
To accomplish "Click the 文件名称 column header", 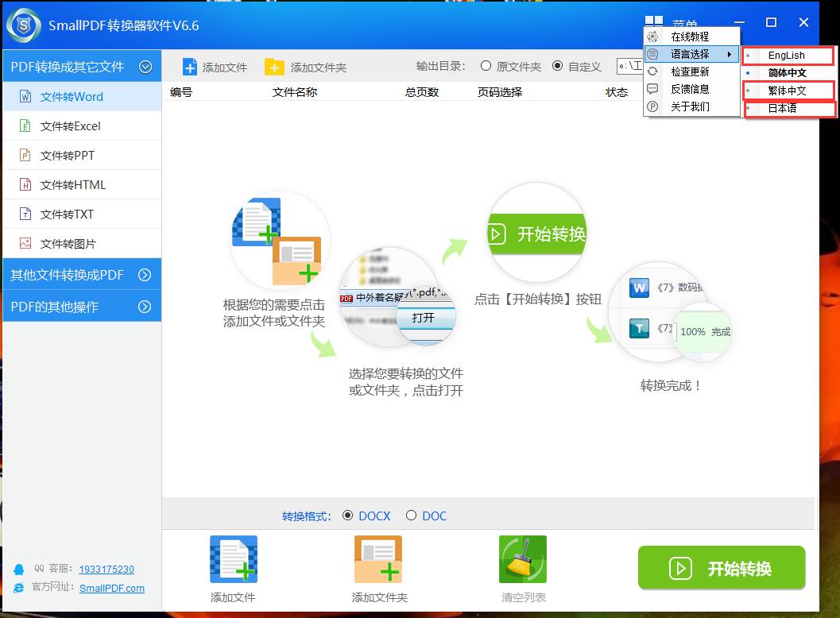I will (x=295, y=92).
